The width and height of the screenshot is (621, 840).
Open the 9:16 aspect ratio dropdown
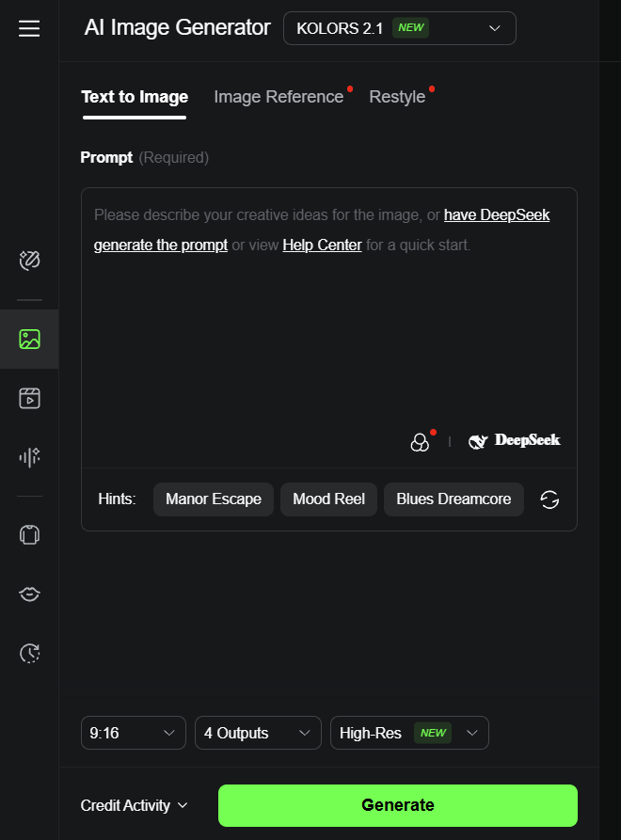point(134,733)
